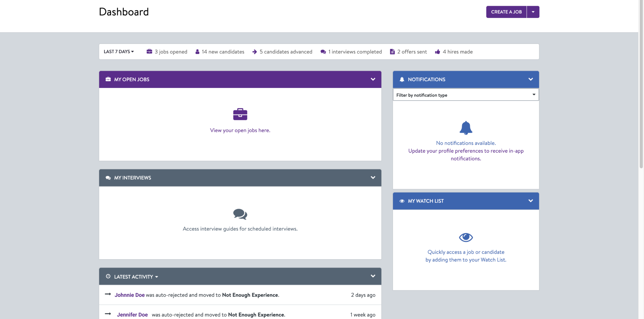Image resolution: width=644 pixels, height=319 pixels.
Task: Collapse the My Open Jobs panel
Action: 373,79
